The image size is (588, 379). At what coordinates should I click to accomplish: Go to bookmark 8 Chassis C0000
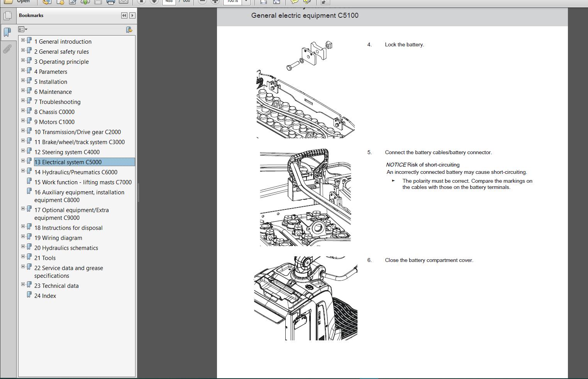(54, 112)
